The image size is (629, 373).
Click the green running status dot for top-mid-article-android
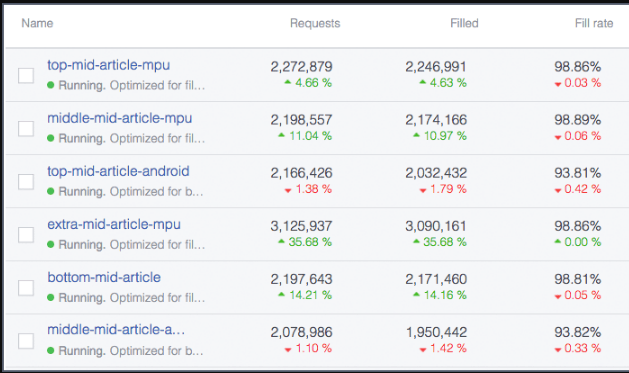tap(51, 191)
